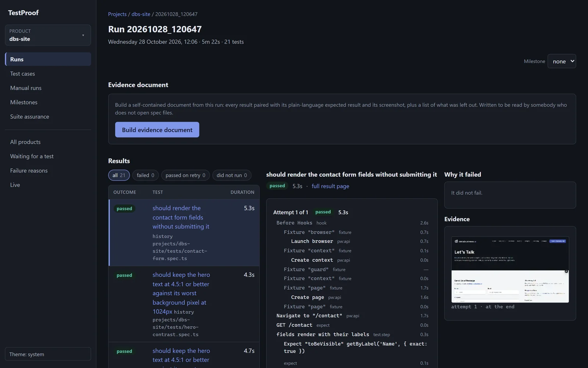Open Milestones in sidebar
Screen dimensions: 588x368
[48, 102]
